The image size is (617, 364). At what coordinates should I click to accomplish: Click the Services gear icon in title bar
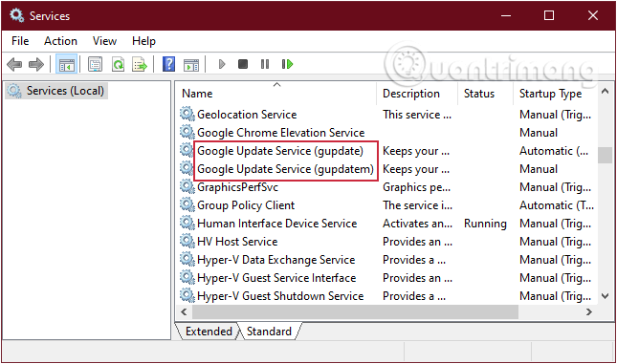[17, 15]
